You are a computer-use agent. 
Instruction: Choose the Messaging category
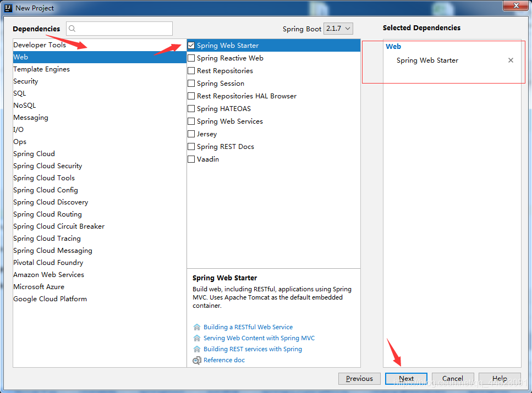[100, 117]
